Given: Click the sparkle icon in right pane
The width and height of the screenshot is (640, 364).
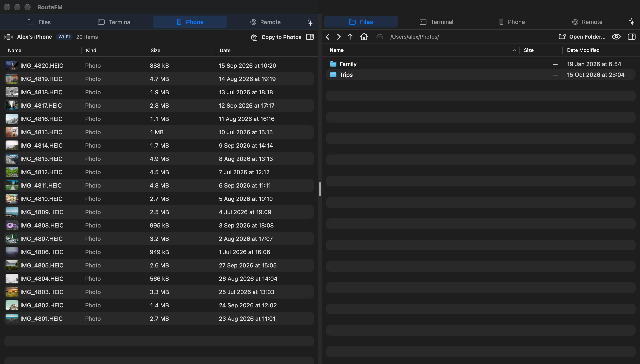Looking at the screenshot, I should tap(632, 22).
